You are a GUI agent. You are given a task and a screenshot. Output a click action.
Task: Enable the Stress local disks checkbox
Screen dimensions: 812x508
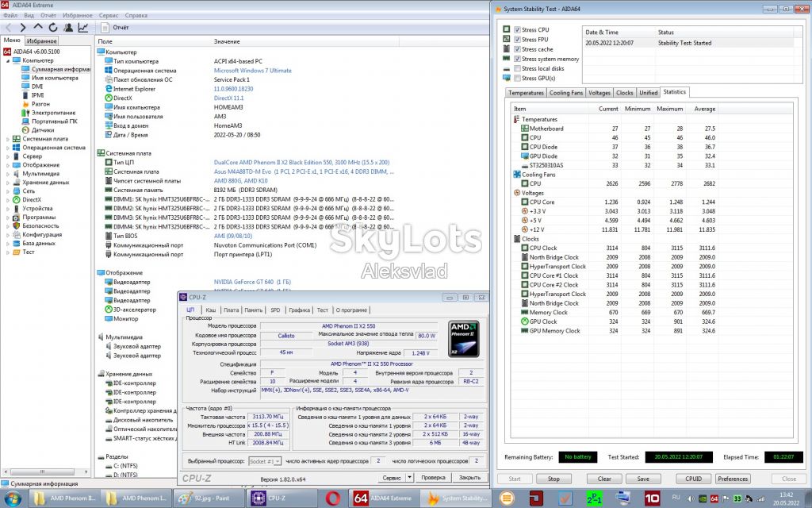[x=517, y=68]
